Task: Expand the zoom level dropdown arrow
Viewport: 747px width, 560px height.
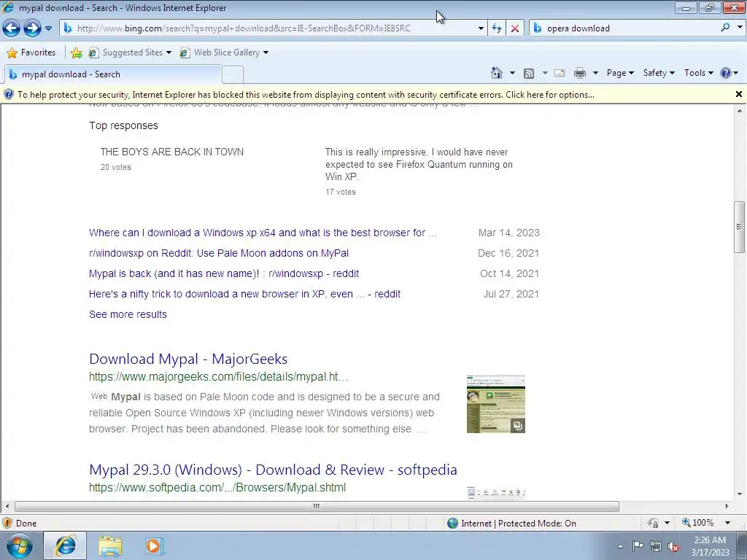Action: point(727,523)
